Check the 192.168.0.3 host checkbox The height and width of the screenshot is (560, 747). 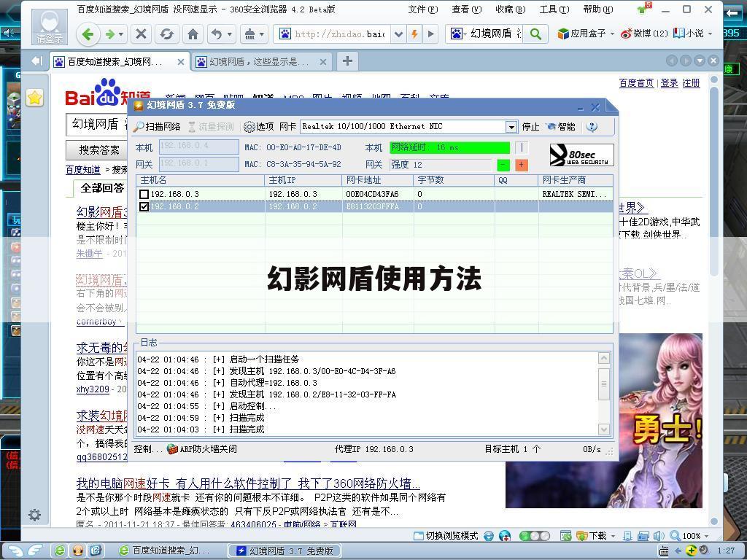tap(144, 194)
